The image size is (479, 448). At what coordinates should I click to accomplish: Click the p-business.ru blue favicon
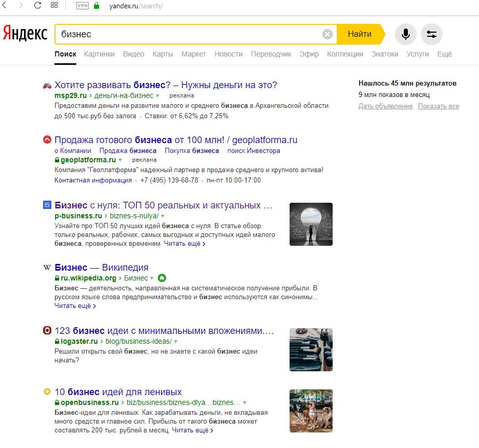[47, 205]
